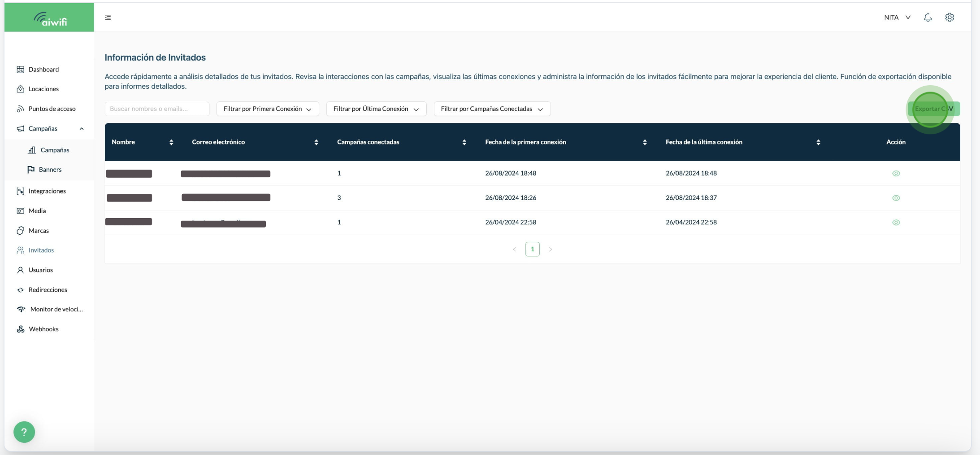Viewport: 980px width, 455px height.
Task: Click the Exportar CSV button
Action: 934,109
